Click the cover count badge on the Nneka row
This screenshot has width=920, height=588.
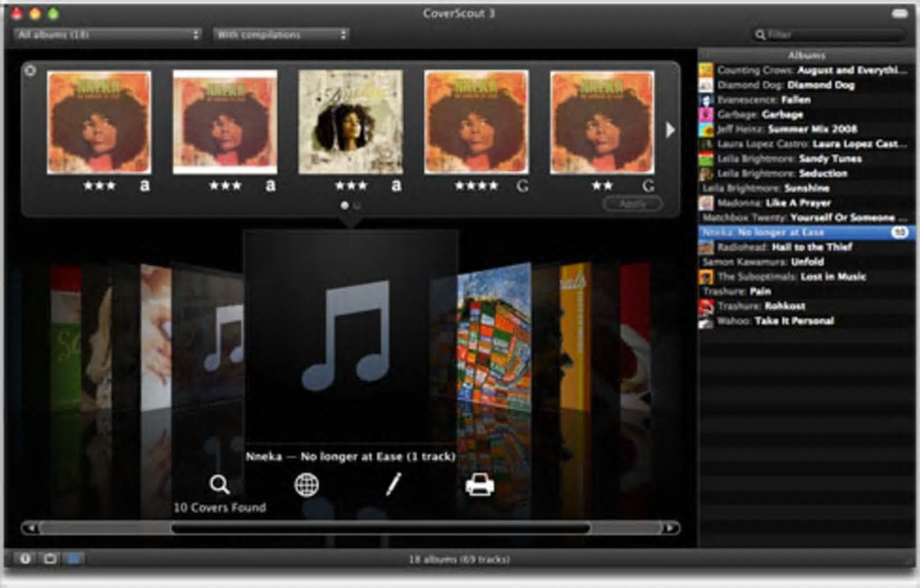[x=899, y=233]
